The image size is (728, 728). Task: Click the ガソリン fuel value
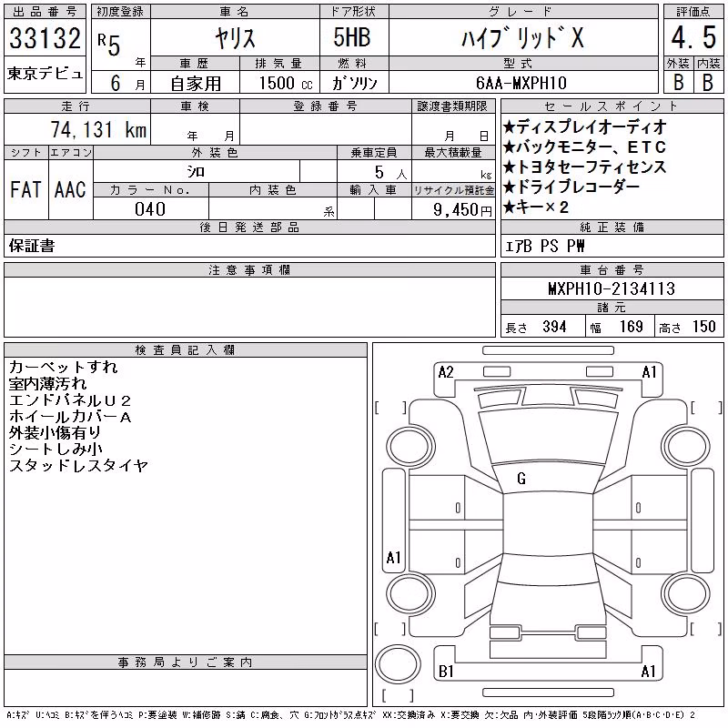click(355, 83)
